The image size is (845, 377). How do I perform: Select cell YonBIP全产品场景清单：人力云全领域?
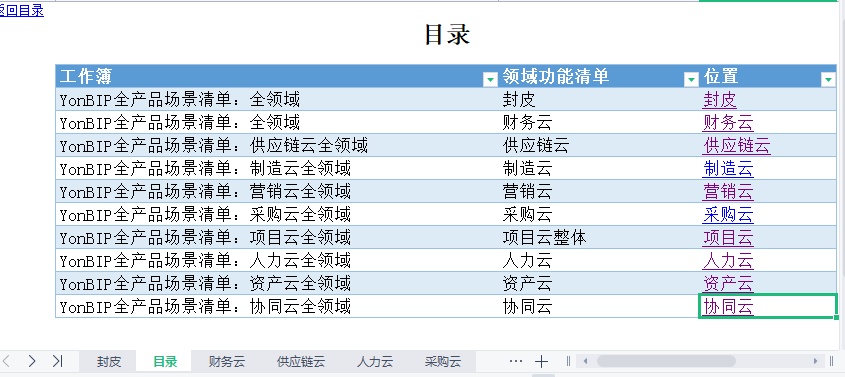276,261
